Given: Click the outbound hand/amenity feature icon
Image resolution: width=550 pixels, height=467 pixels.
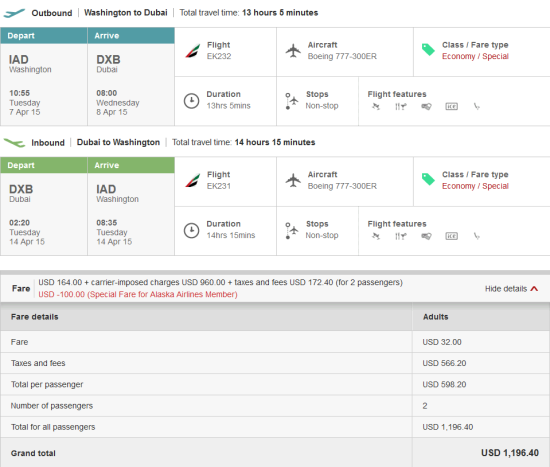Looking at the screenshot, I should (x=426, y=106).
